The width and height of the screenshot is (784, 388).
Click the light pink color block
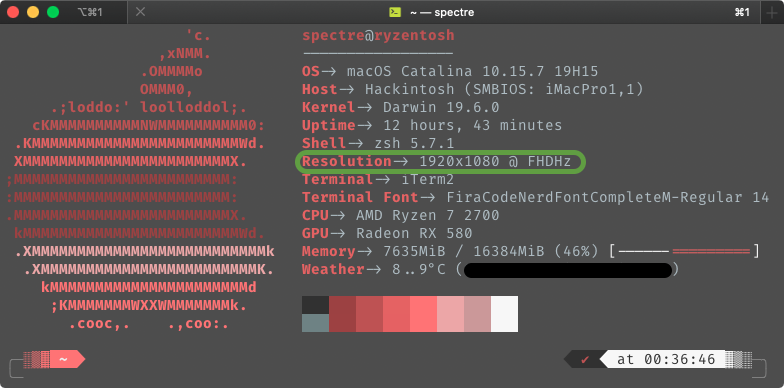coord(450,314)
